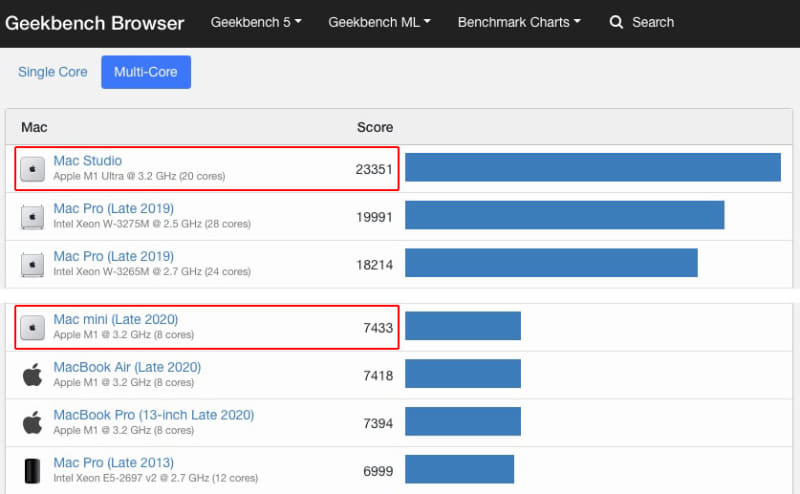Open the Mac mini (Late 2020) link
The height and width of the screenshot is (494, 800).
click(x=116, y=319)
